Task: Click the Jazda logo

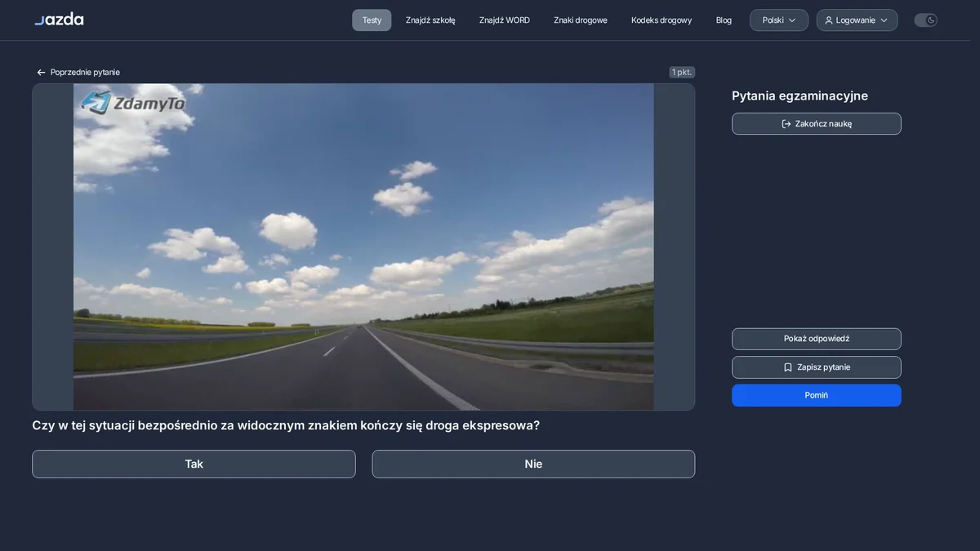Action: (59, 20)
